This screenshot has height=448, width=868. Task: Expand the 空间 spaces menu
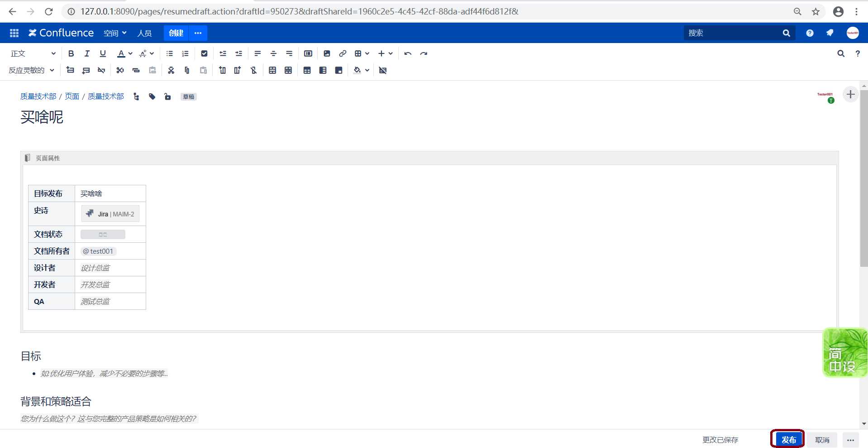click(x=115, y=33)
